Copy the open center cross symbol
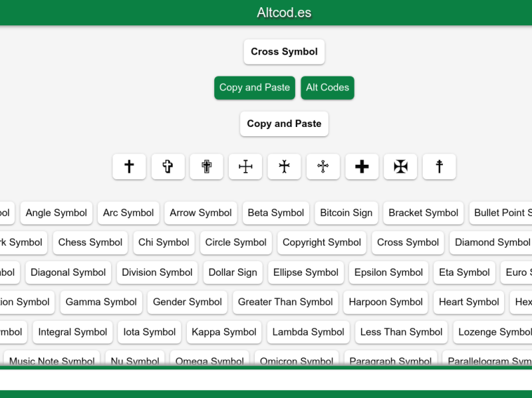The image size is (532, 398). tap(245, 167)
